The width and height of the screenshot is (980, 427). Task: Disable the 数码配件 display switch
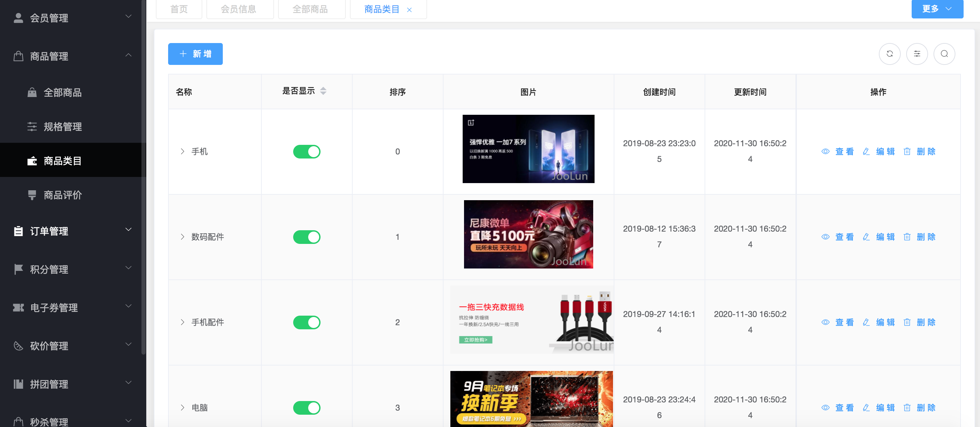click(307, 237)
